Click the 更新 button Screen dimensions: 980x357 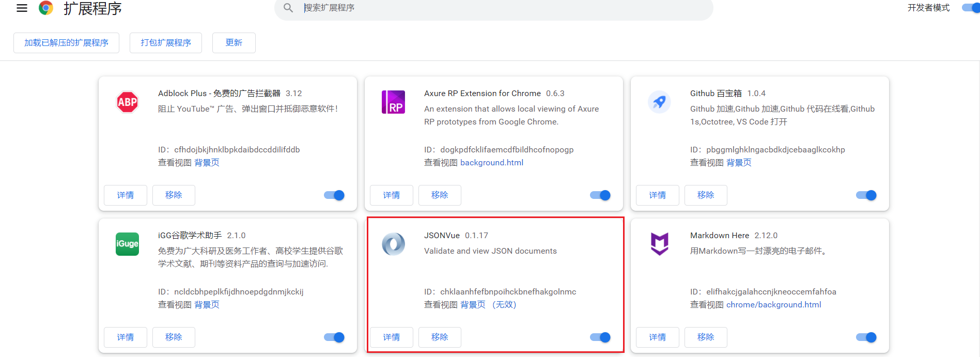(x=234, y=43)
